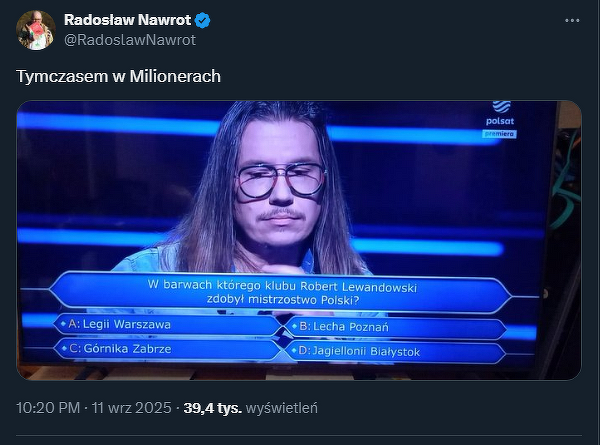This screenshot has height=445, width=600.
Task: Click the "premiera" badge under Polsat logo
Action: click(501, 132)
